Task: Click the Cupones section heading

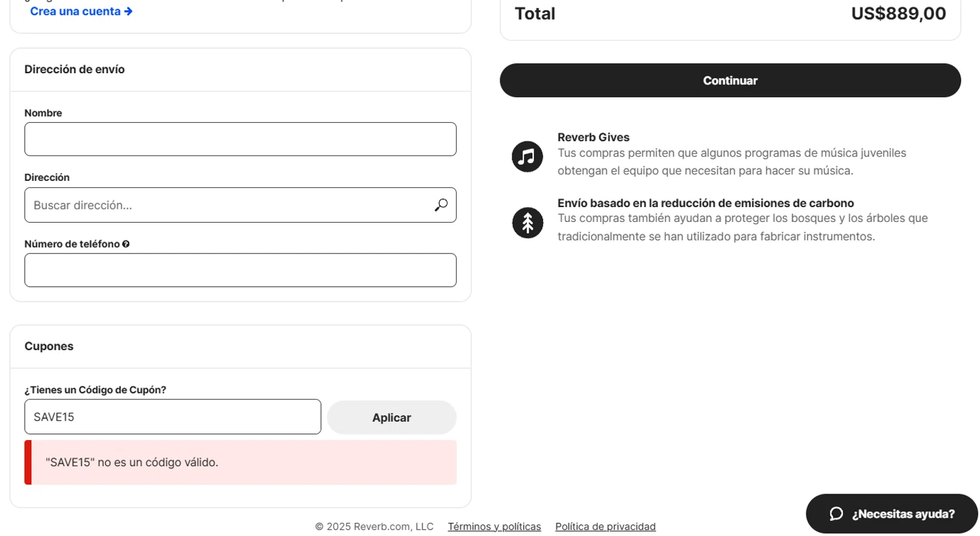Action: tap(49, 346)
